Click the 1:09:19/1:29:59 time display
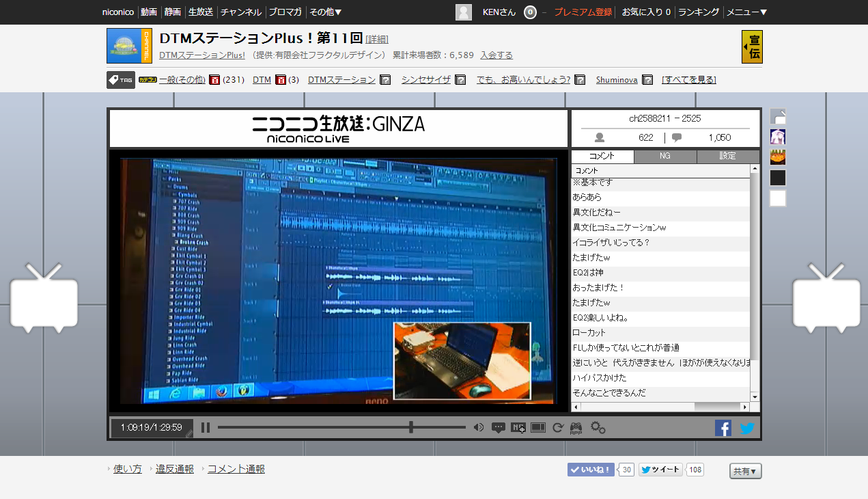 pos(152,428)
